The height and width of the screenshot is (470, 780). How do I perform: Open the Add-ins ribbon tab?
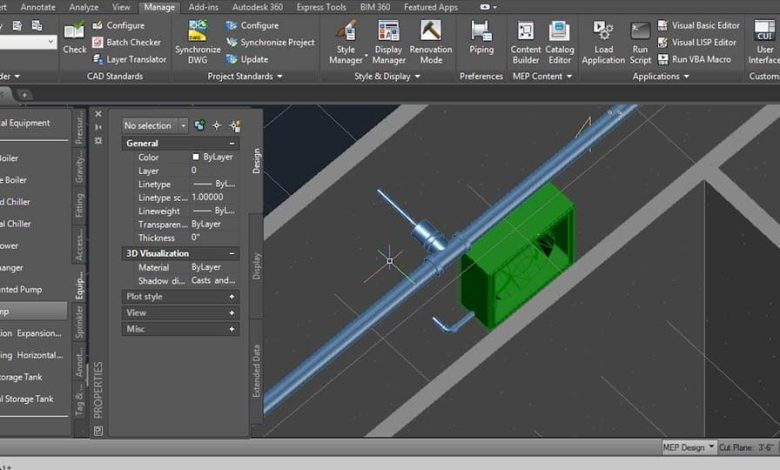tap(203, 7)
